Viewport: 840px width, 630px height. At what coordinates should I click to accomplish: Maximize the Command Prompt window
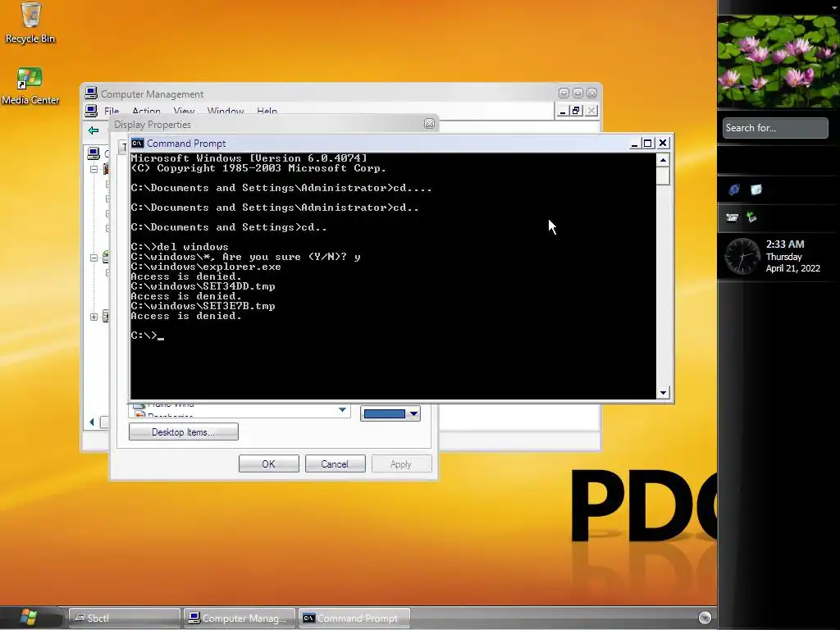click(x=648, y=143)
